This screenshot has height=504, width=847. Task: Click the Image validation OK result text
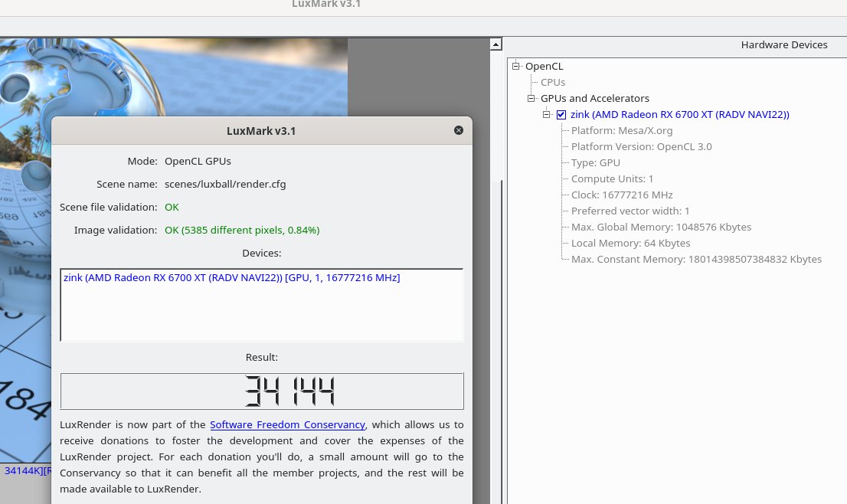pos(242,230)
